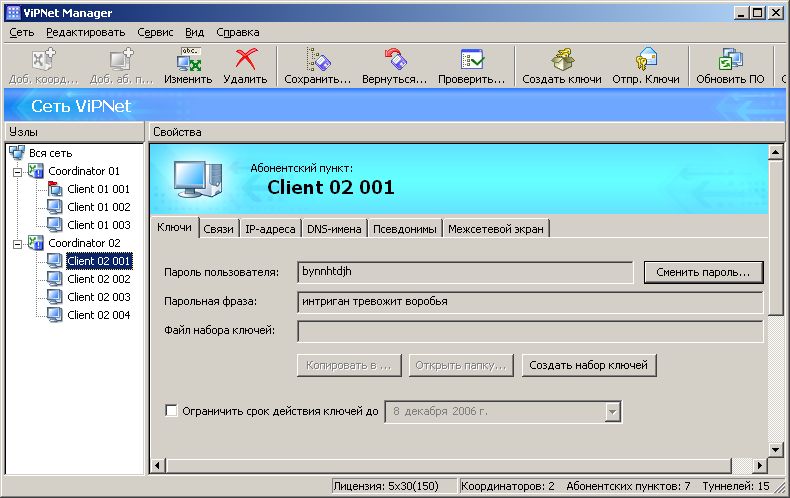Click the Client 01 002 computer icon
The height and width of the screenshot is (498, 790).
click(x=54, y=207)
